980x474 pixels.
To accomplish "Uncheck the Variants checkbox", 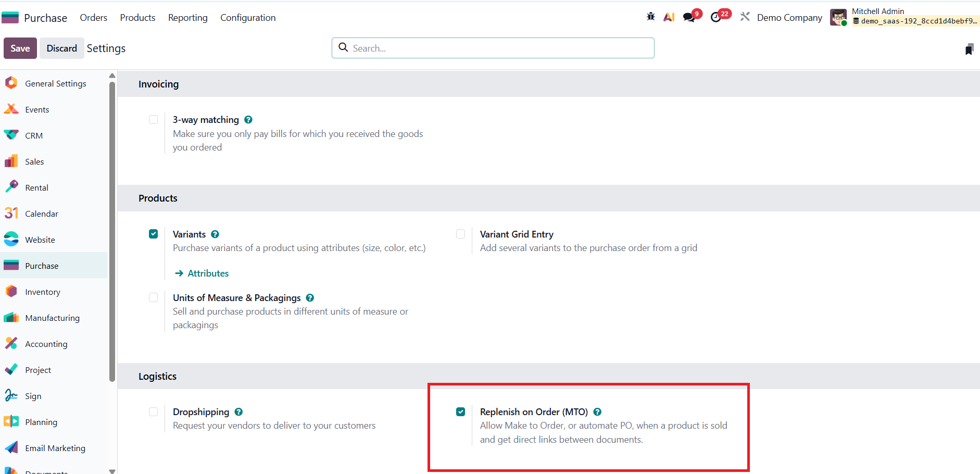I will pyautogui.click(x=153, y=234).
